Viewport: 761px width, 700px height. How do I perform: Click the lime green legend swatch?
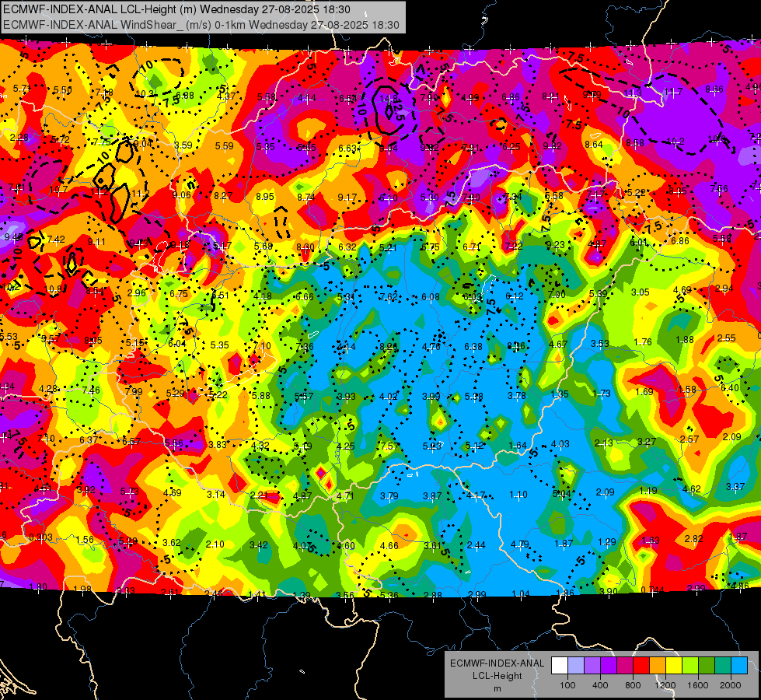click(690, 665)
